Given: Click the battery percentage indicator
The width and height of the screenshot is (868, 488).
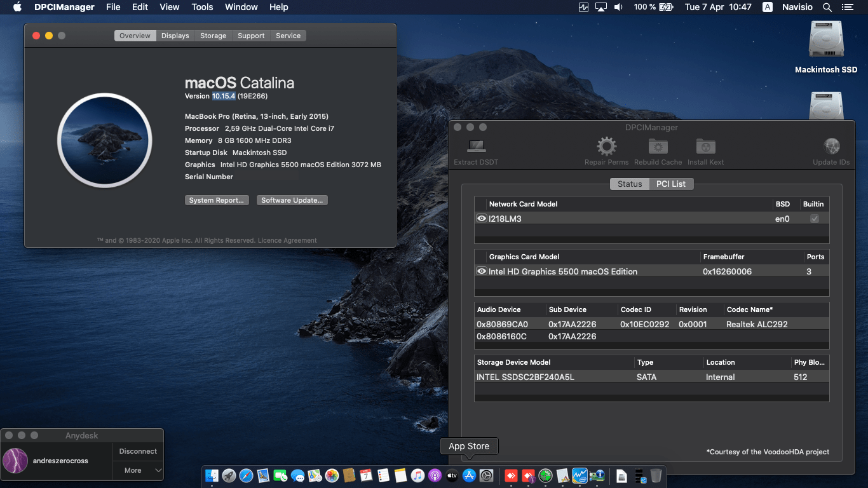Looking at the screenshot, I should (644, 7).
